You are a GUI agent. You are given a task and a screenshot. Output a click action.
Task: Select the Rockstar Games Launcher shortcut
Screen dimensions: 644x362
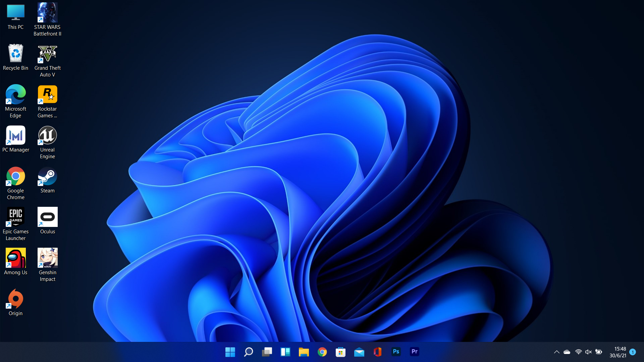47,101
